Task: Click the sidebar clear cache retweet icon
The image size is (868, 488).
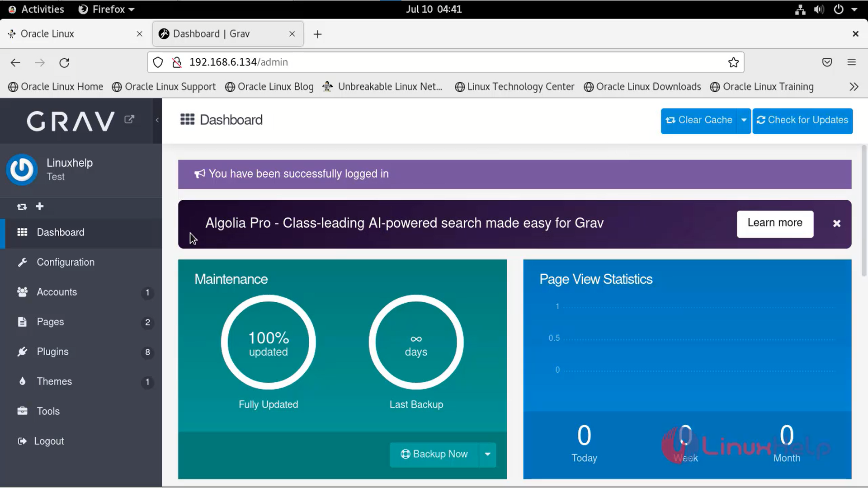Action: (22, 206)
